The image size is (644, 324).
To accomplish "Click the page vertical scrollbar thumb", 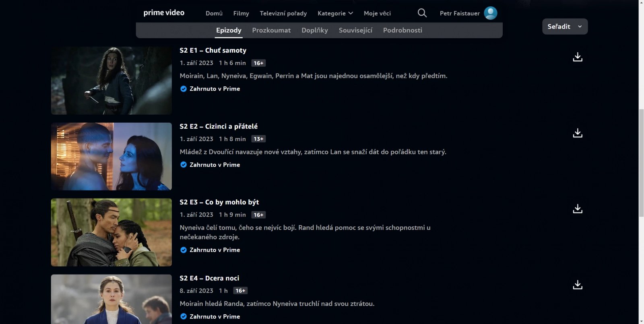I will coord(641,163).
